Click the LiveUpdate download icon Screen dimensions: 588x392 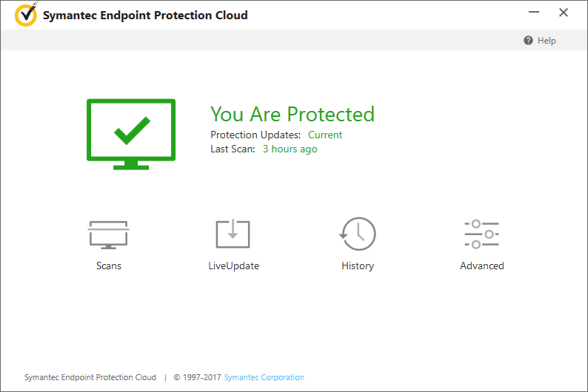(233, 234)
